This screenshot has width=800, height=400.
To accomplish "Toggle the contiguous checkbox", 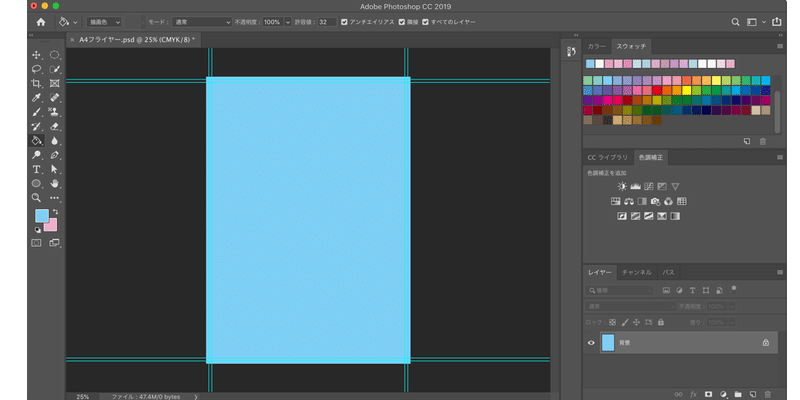I will tap(402, 22).
